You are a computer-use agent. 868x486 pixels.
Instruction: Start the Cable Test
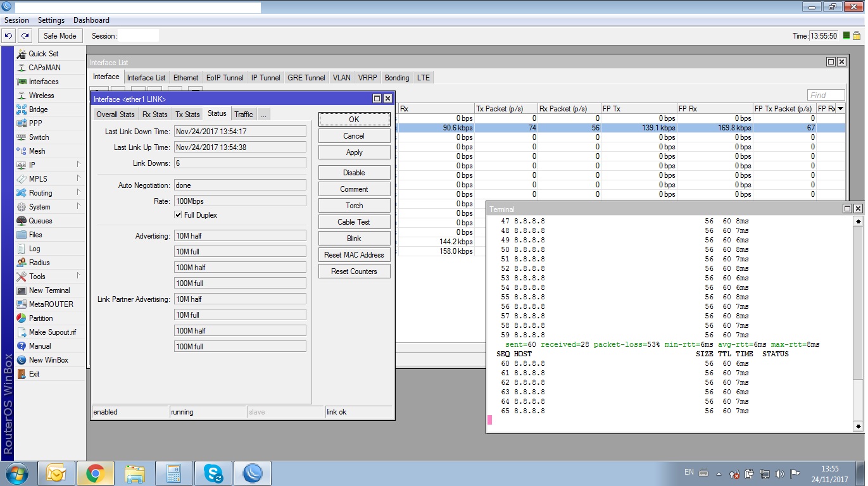pyautogui.click(x=354, y=222)
